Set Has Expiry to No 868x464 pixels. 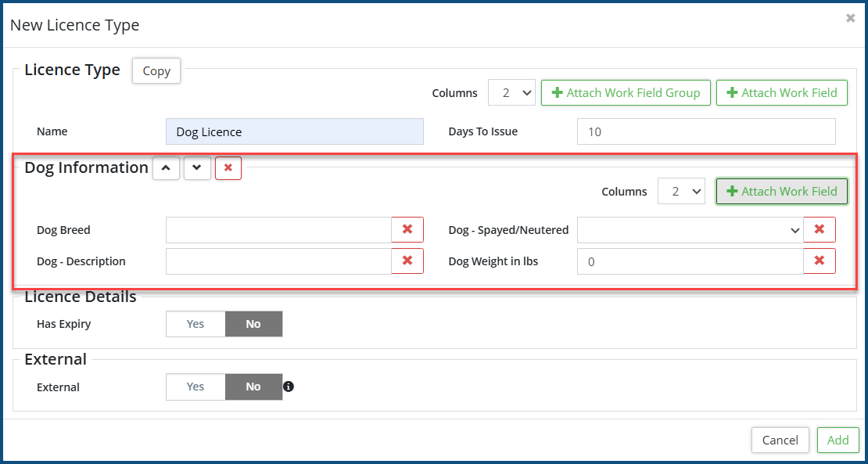[x=253, y=324]
